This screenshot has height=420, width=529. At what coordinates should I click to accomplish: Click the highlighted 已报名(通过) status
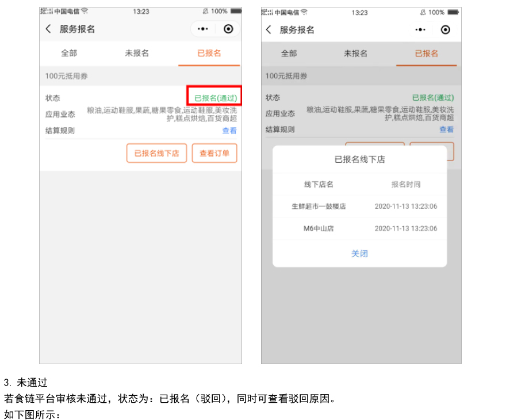tap(215, 98)
